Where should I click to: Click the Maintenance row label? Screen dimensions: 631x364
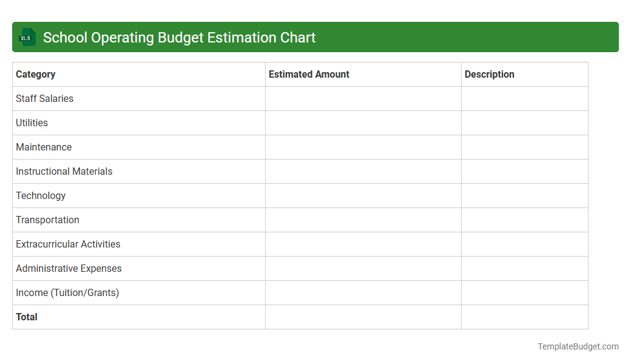click(44, 147)
